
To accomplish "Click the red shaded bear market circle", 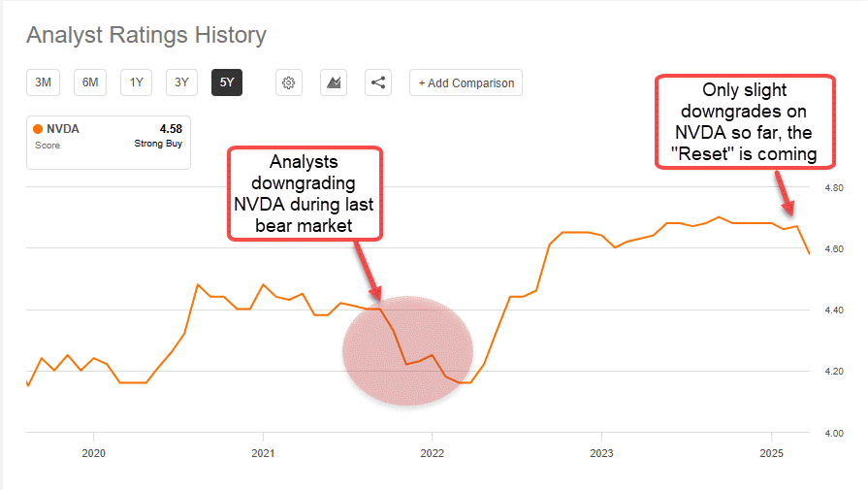I will point(407,351).
